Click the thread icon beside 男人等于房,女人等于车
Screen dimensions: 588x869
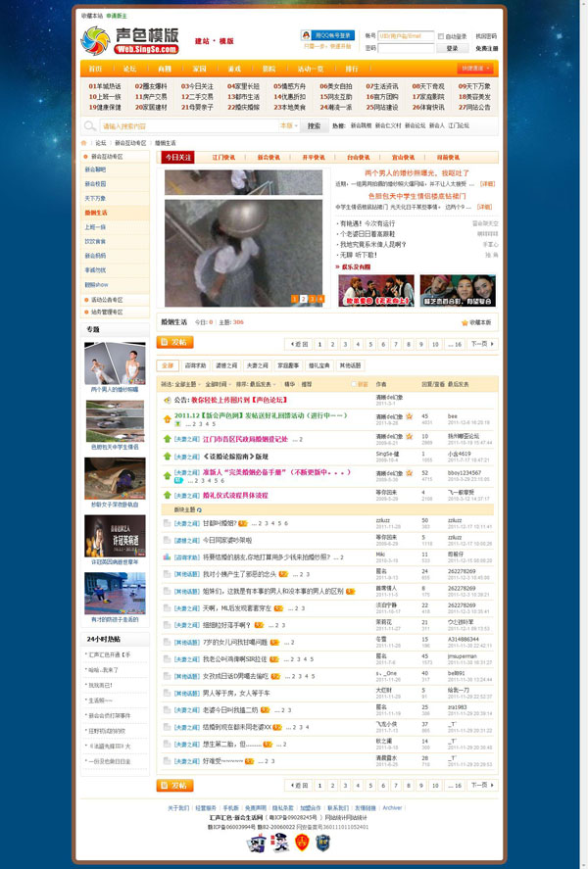[x=167, y=693]
